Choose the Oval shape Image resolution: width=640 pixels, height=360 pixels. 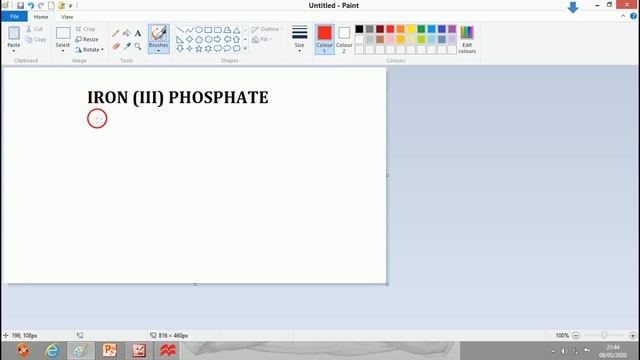tap(199, 30)
